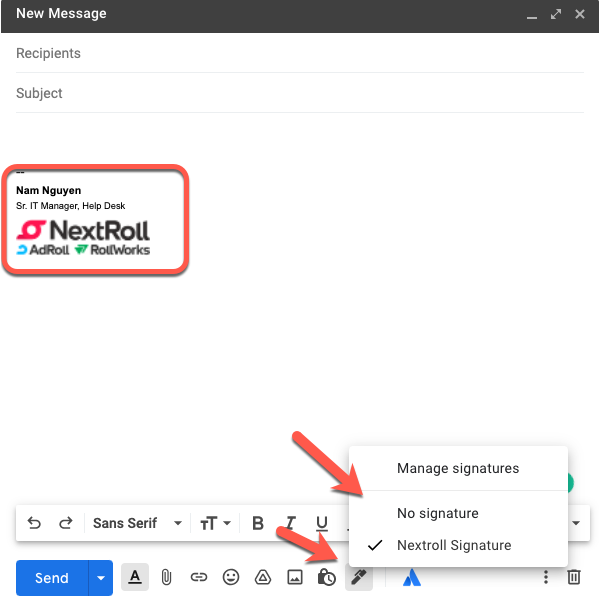Toggle italic formatting
Viewport: 603px width, 613px height.
(290, 523)
